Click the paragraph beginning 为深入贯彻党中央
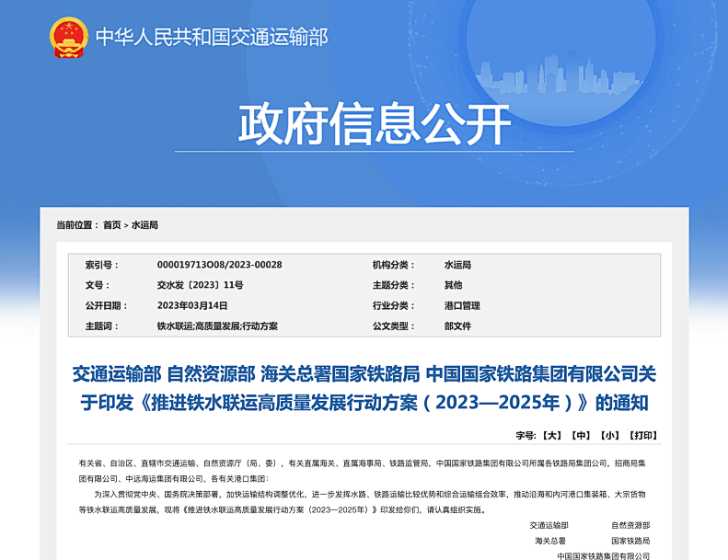The image size is (728, 560). point(362,502)
